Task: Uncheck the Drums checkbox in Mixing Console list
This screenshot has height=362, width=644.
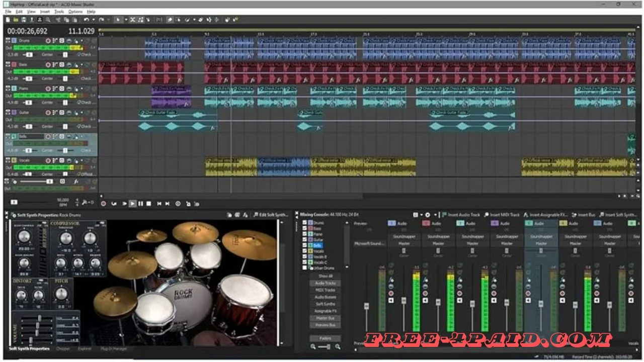Action: (x=304, y=223)
